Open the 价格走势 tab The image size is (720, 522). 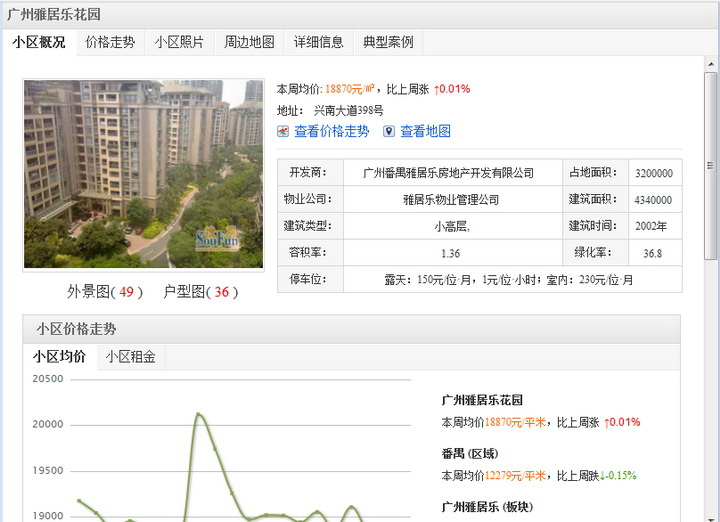click(x=110, y=42)
